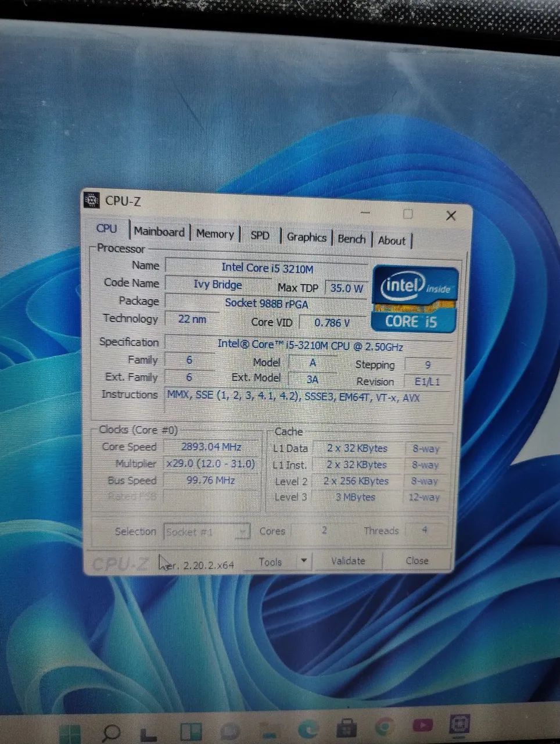Open the Memory tab
This screenshot has width=560, height=744.
click(215, 234)
